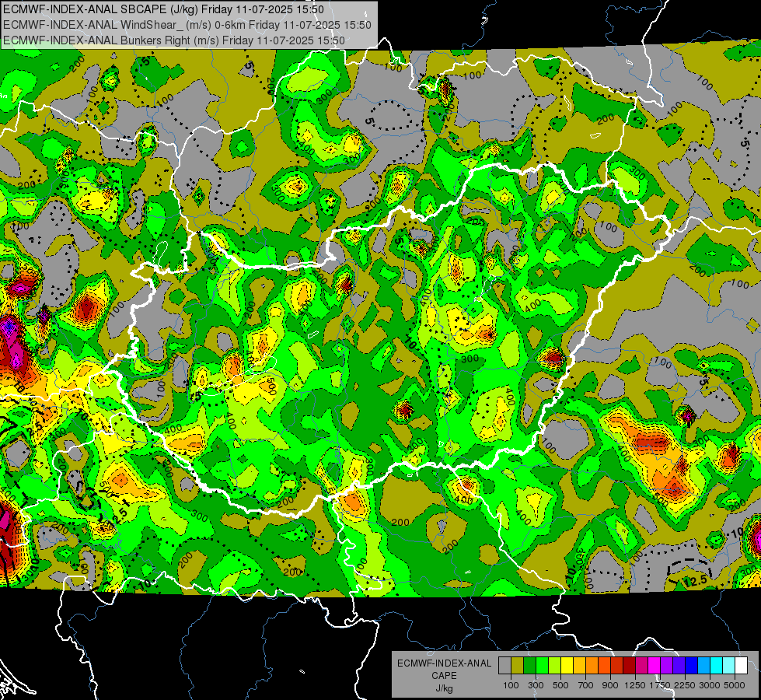Click the brick red swatch above 900
761x700 pixels.
pyautogui.click(x=617, y=665)
